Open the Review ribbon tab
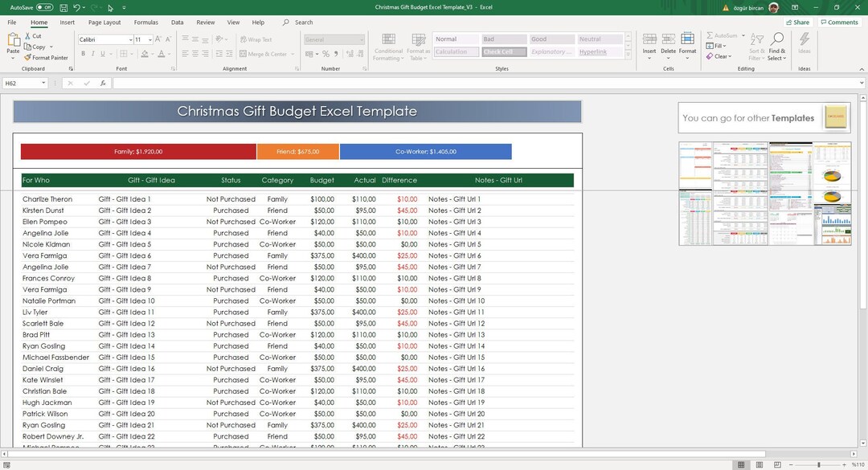 coord(207,22)
